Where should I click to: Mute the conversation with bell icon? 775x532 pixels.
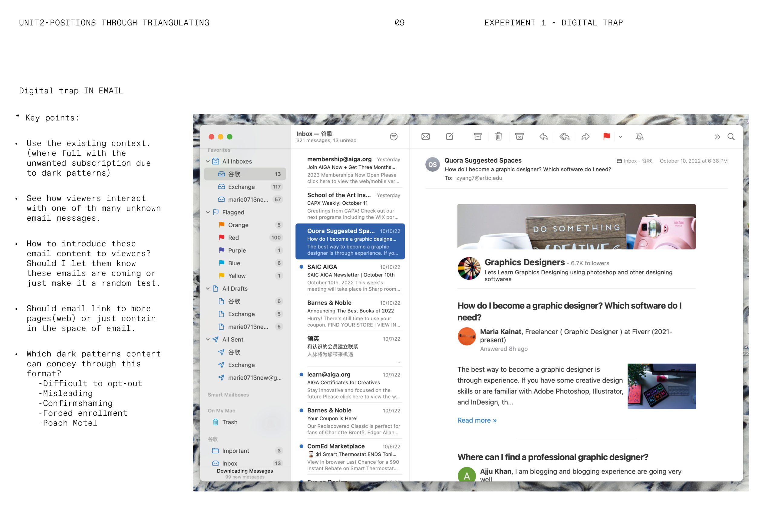click(640, 137)
